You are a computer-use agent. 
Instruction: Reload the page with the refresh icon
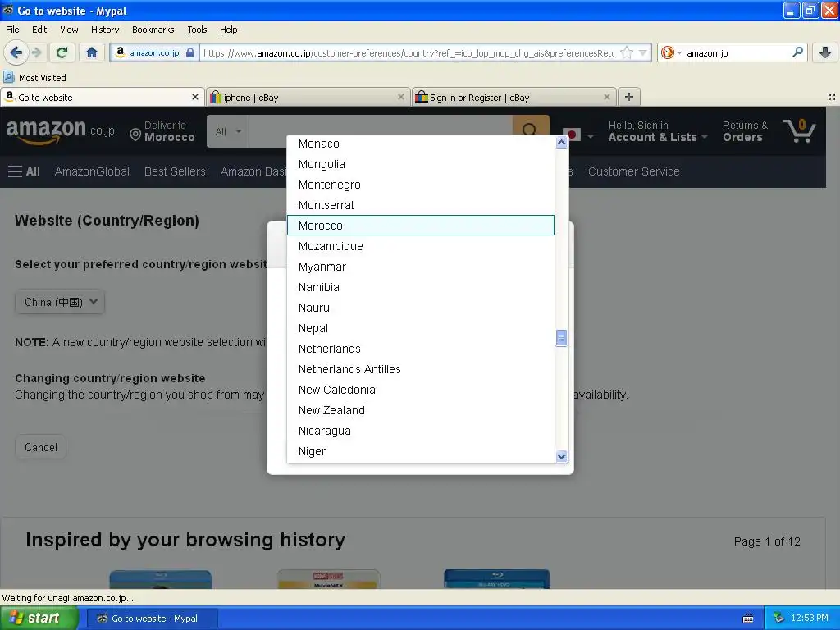[62, 52]
